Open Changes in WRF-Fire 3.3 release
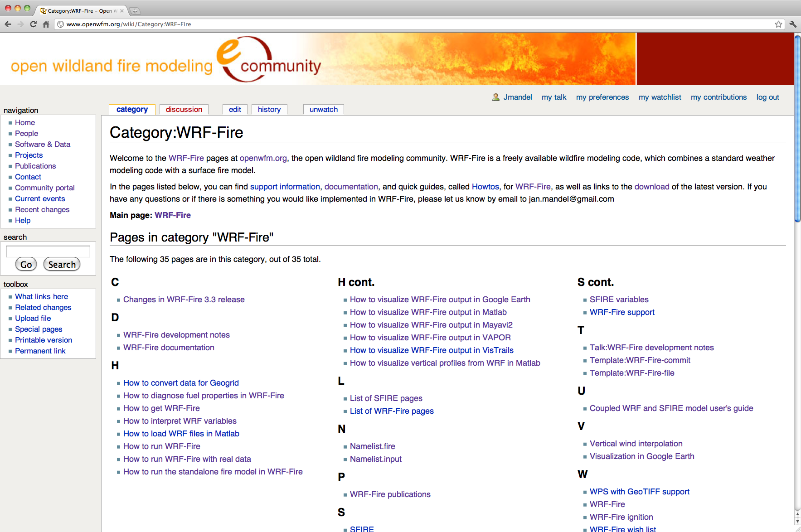This screenshot has width=801, height=532. coord(184,300)
